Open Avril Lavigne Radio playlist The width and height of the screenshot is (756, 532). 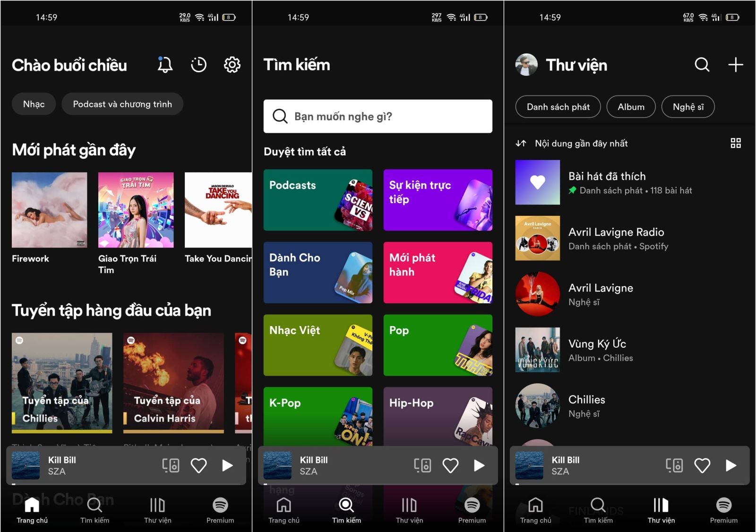point(629,238)
